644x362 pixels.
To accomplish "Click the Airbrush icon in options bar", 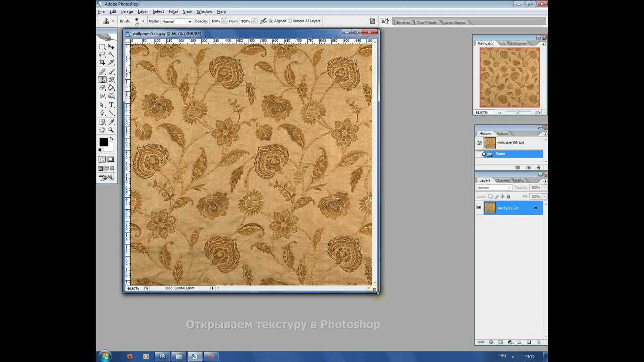I will tap(263, 21).
